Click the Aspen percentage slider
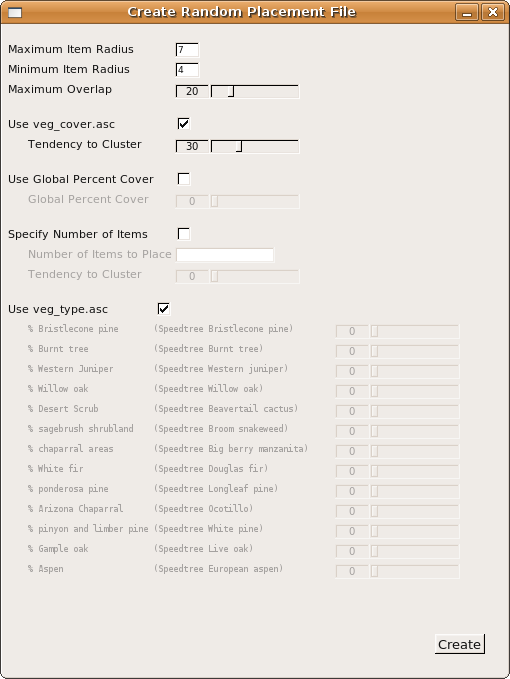 click(415, 572)
